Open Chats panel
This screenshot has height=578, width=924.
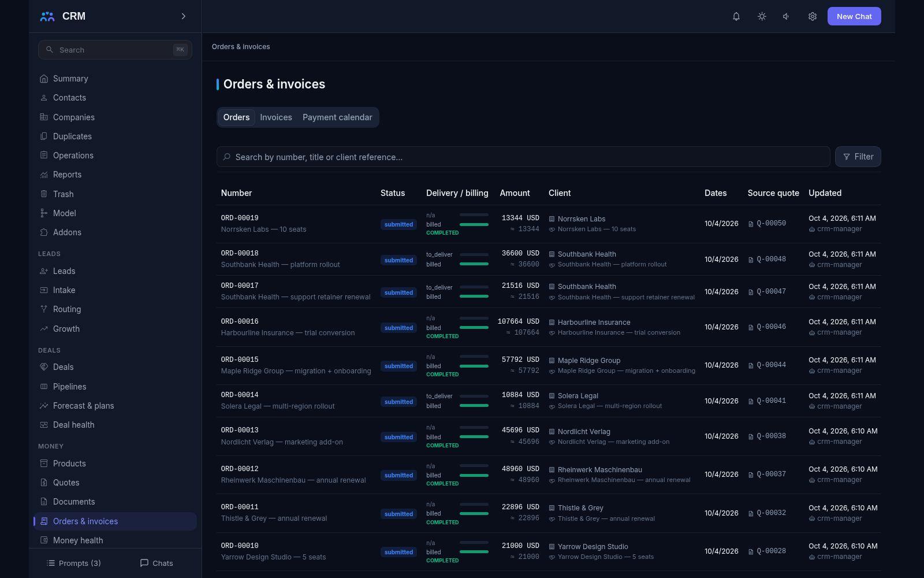157,563
